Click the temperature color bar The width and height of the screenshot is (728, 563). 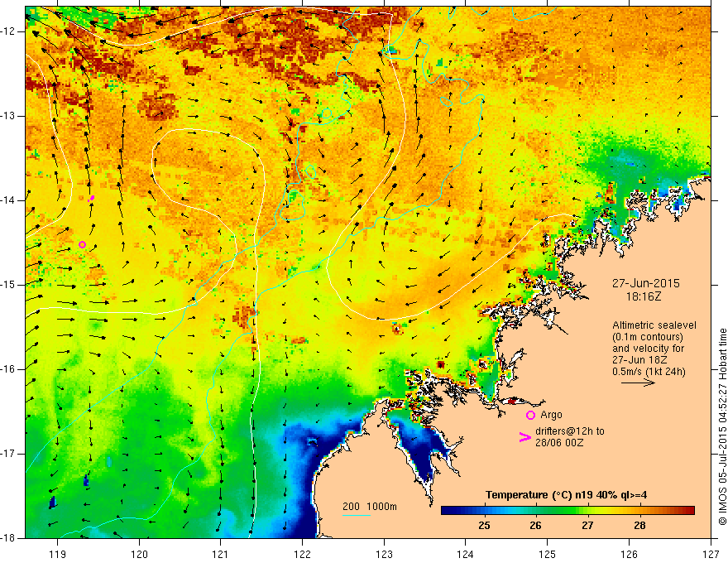[568, 511]
